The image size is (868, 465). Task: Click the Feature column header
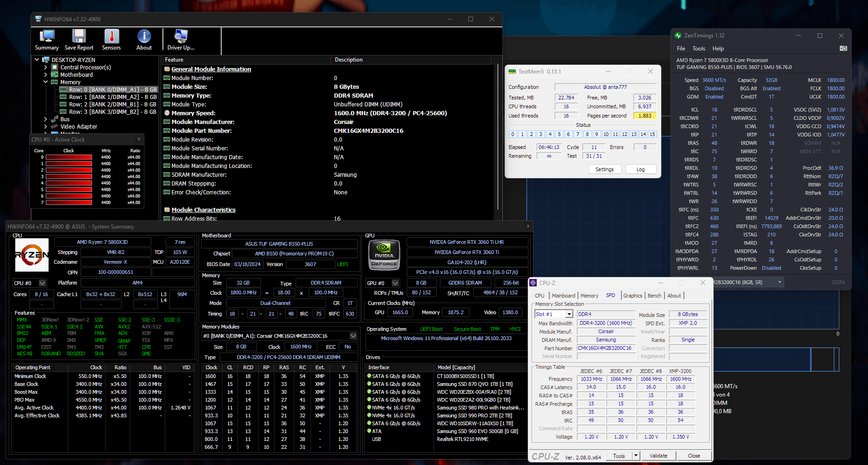coord(246,60)
